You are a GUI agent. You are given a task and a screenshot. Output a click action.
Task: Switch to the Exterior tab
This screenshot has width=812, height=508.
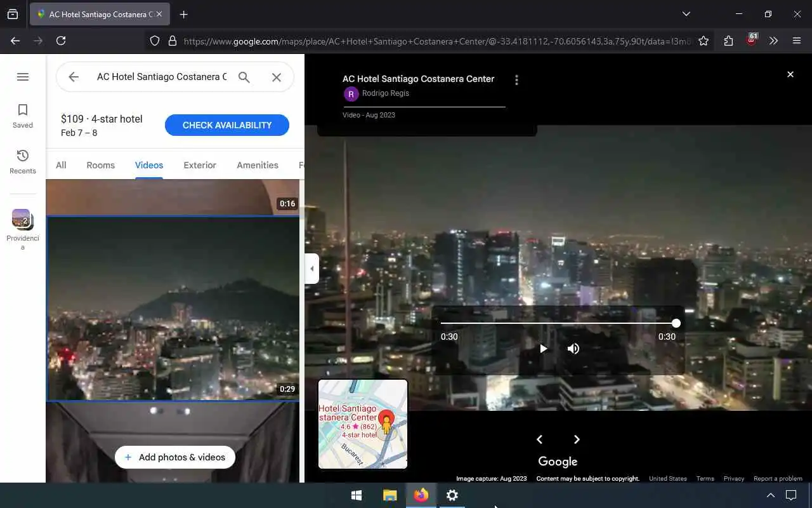[x=200, y=165]
